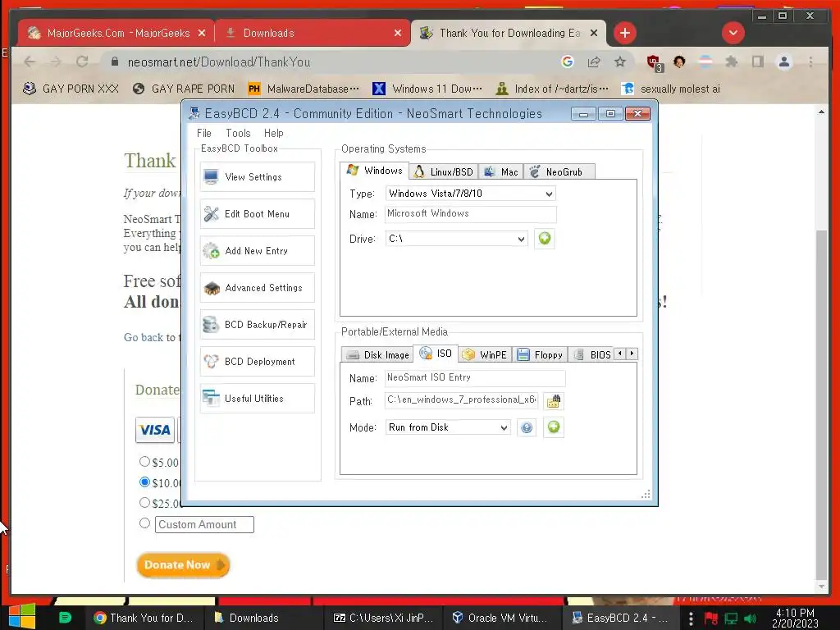Open BCD Deployment section
This screenshot has width=840, height=630.
tap(257, 362)
